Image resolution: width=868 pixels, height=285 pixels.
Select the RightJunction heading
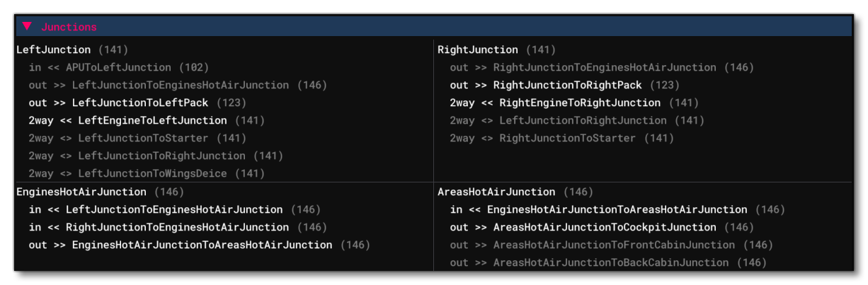pos(478,50)
